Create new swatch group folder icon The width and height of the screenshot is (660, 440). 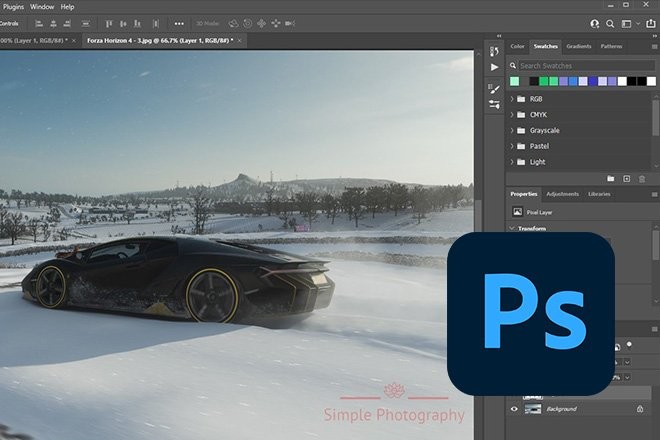(x=610, y=179)
